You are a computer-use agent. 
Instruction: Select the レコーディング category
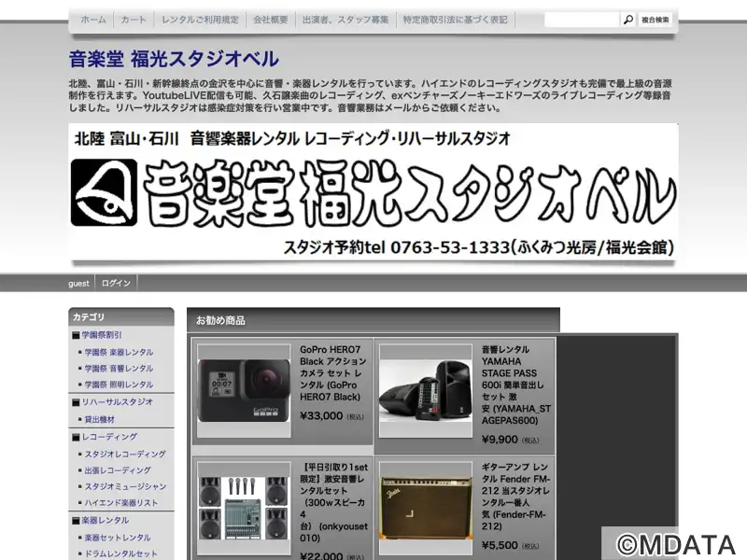point(109,437)
